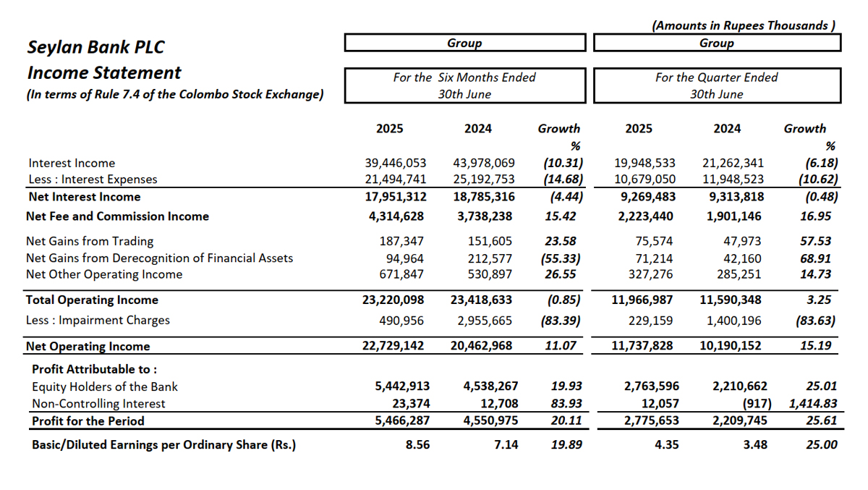This screenshot has height=490, width=868.
Task: Select the value 21,494,741
Action: 394,179
